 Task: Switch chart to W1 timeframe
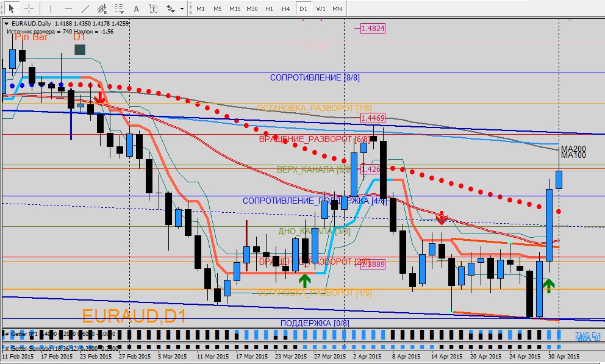[x=321, y=9]
